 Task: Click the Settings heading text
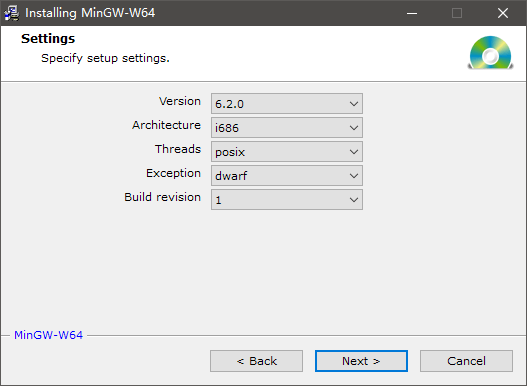pos(48,39)
